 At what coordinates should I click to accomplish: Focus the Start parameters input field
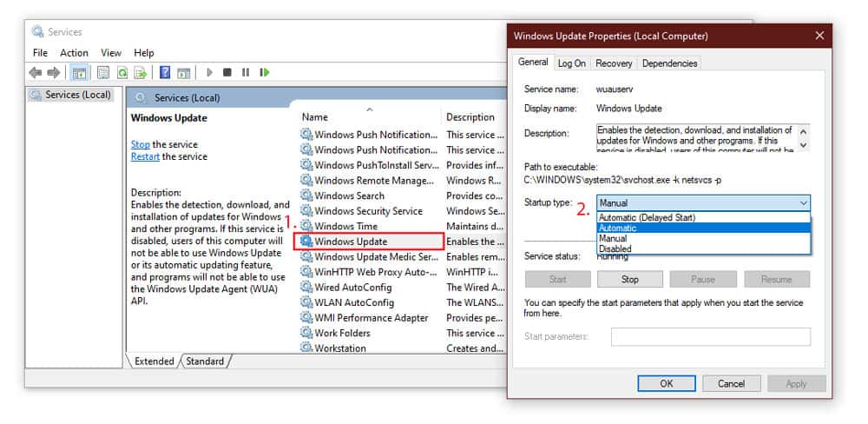[710, 336]
